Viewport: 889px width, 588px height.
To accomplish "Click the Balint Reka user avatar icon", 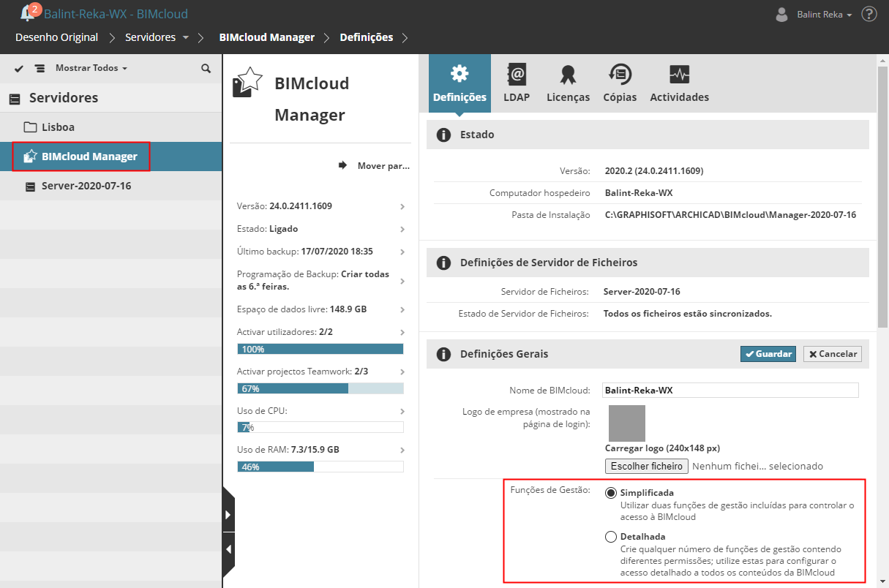I will (782, 14).
